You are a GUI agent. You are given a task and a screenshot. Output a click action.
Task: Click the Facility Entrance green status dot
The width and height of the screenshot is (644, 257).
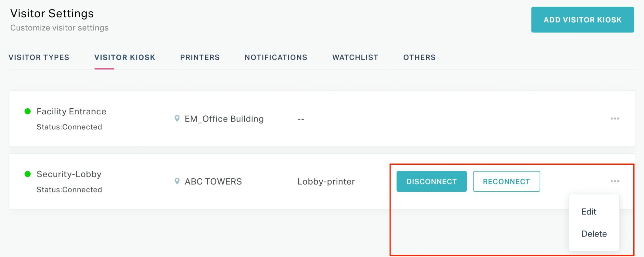tap(28, 111)
